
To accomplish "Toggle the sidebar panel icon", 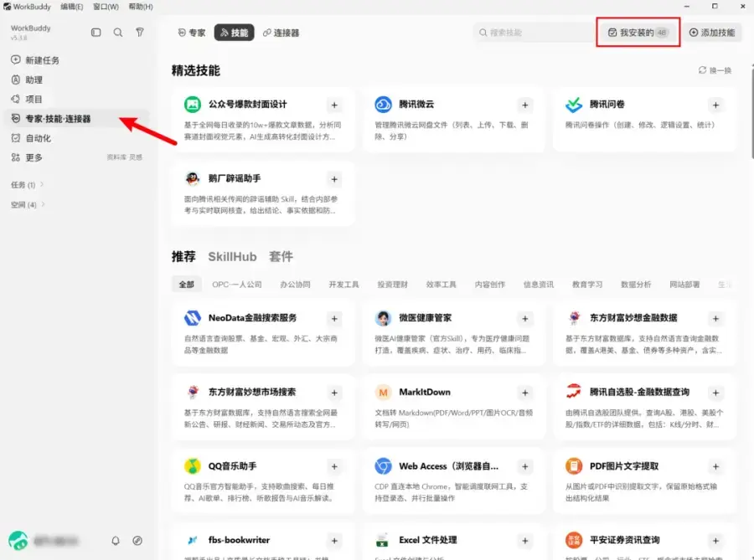I will pyautogui.click(x=96, y=32).
